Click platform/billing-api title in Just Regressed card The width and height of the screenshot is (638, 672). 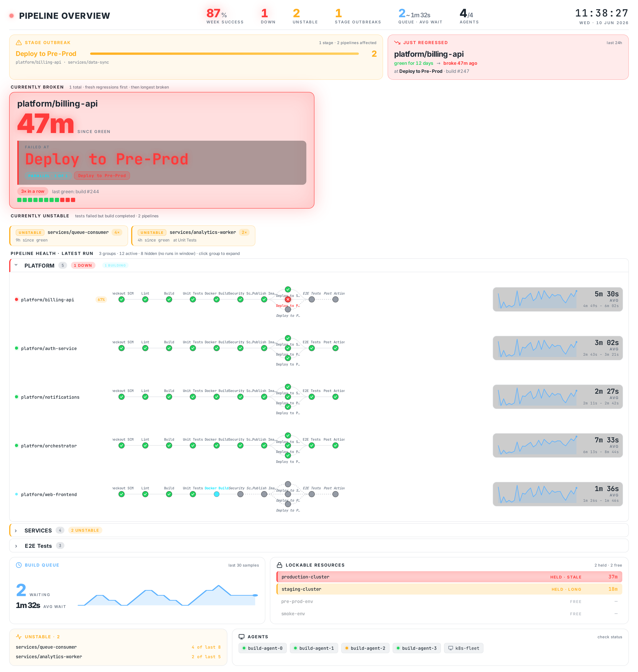pos(429,54)
